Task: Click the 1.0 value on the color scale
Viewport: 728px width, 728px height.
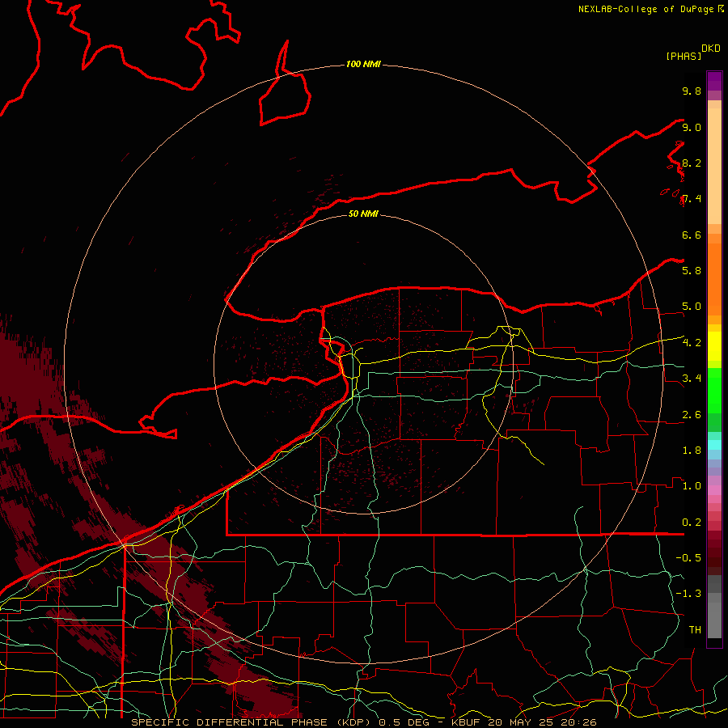Action: point(692,485)
